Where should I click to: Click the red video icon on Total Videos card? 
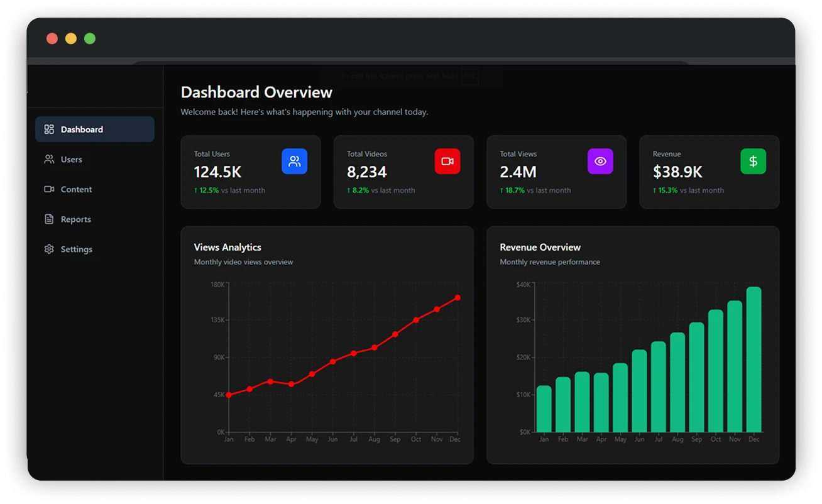447,161
